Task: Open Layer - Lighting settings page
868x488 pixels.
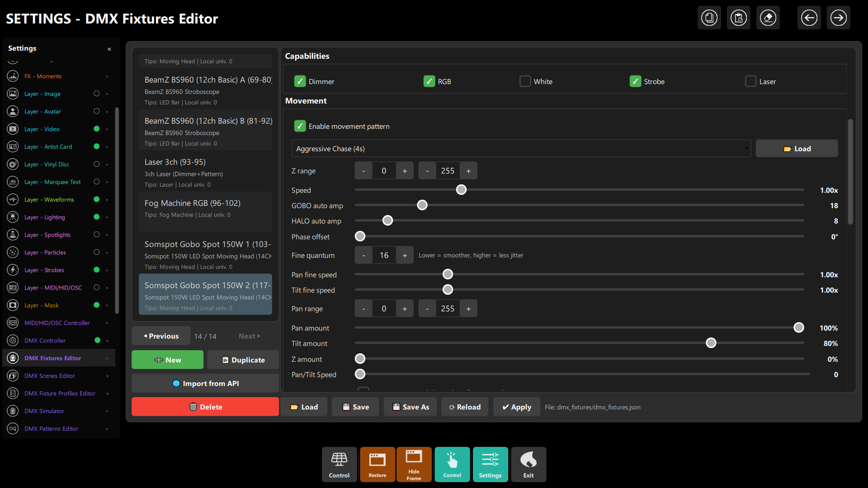Action: 59,217
